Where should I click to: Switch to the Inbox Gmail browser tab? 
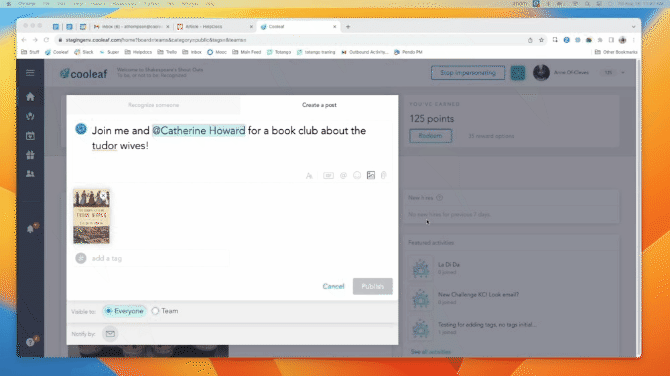pyautogui.click(x=131, y=26)
